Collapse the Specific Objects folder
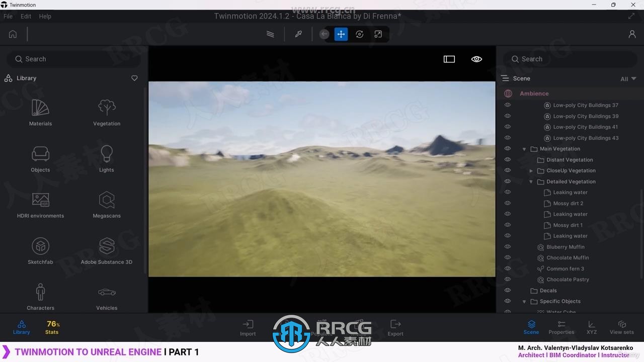The height and width of the screenshot is (362, 644). click(524, 302)
